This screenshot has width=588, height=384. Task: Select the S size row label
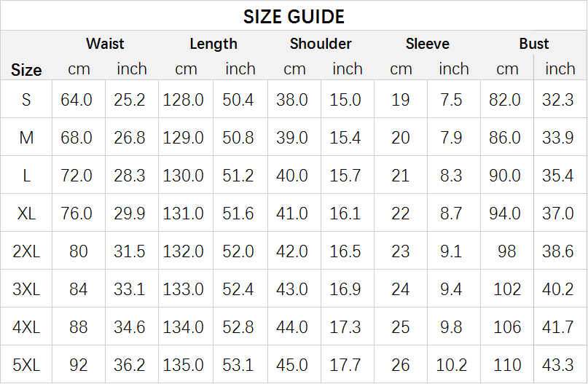coord(26,100)
